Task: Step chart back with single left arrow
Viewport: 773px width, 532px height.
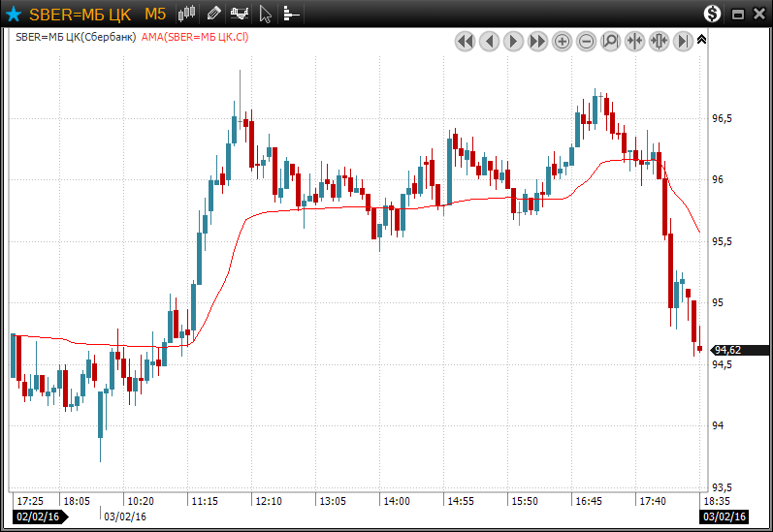Action: coord(489,41)
